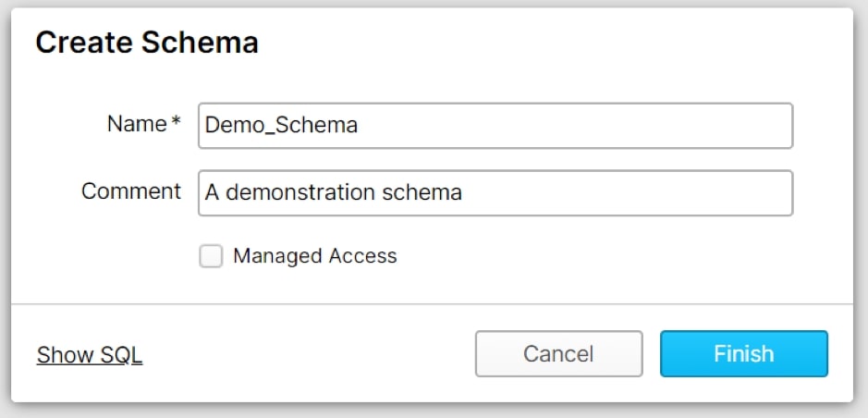Cancel the Create Schema dialog

click(x=558, y=354)
